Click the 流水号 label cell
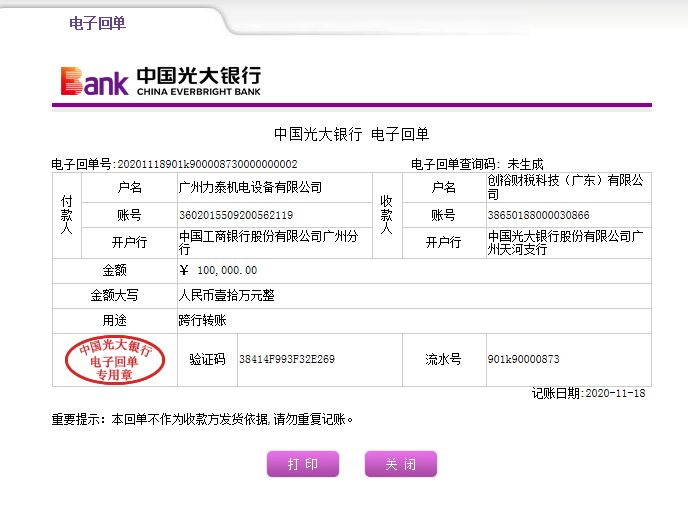Screen dimensions: 688x512 point(444,360)
